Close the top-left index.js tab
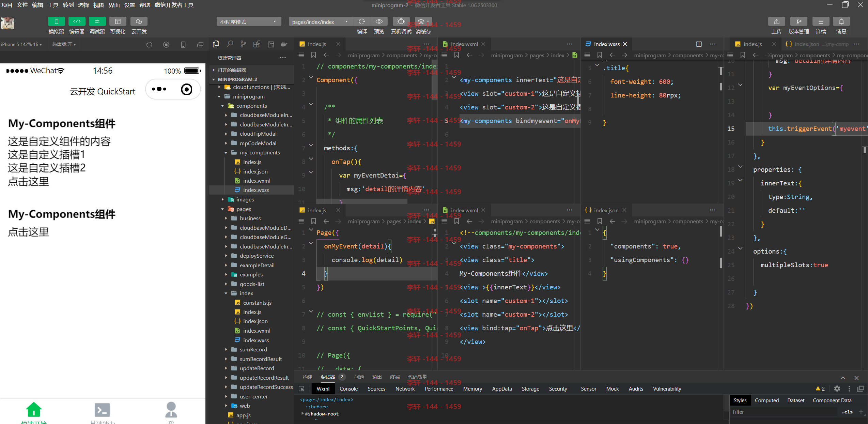868x424 pixels. pyautogui.click(x=338, y=44)
